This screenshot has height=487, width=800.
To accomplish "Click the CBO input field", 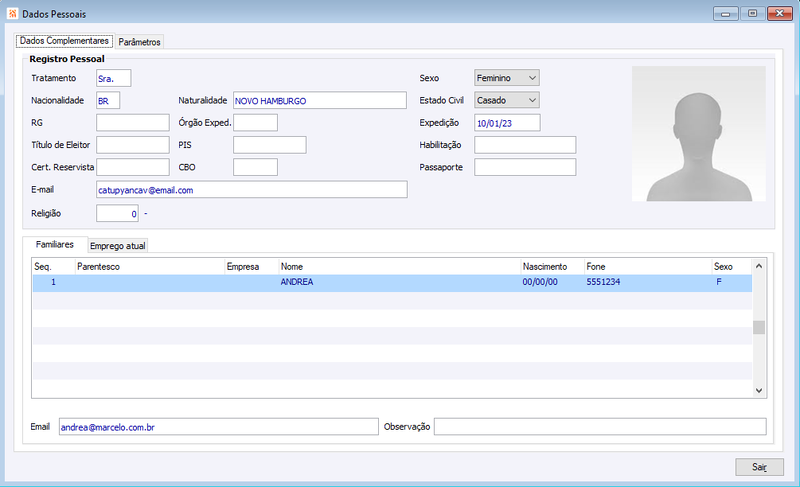I will coord(256,167).
